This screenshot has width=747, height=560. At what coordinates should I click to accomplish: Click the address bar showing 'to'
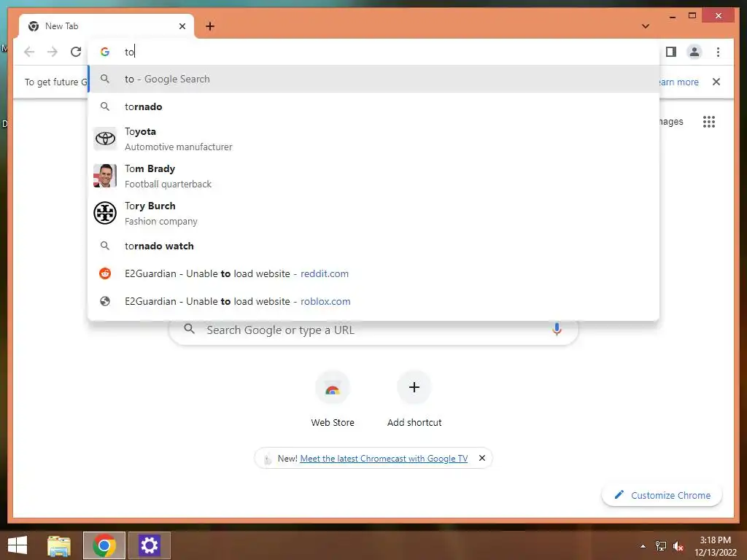(x=373, y=52)
